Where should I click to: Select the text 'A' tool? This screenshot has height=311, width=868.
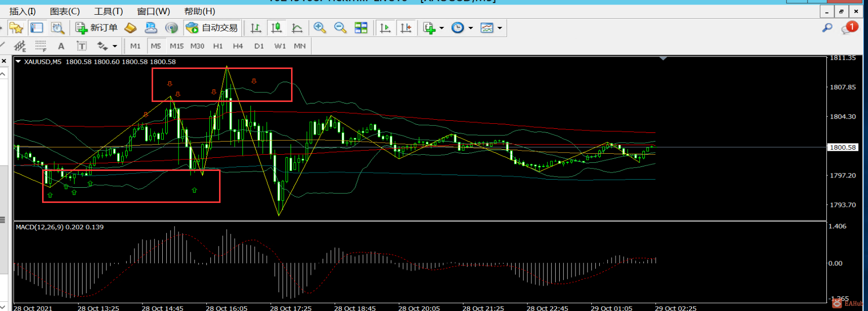click(61, 46)
